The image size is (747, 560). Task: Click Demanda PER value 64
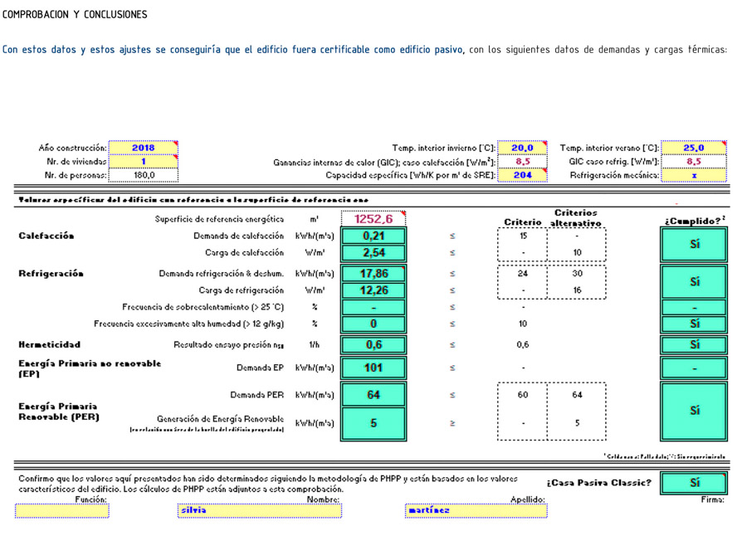pos(373,395)
